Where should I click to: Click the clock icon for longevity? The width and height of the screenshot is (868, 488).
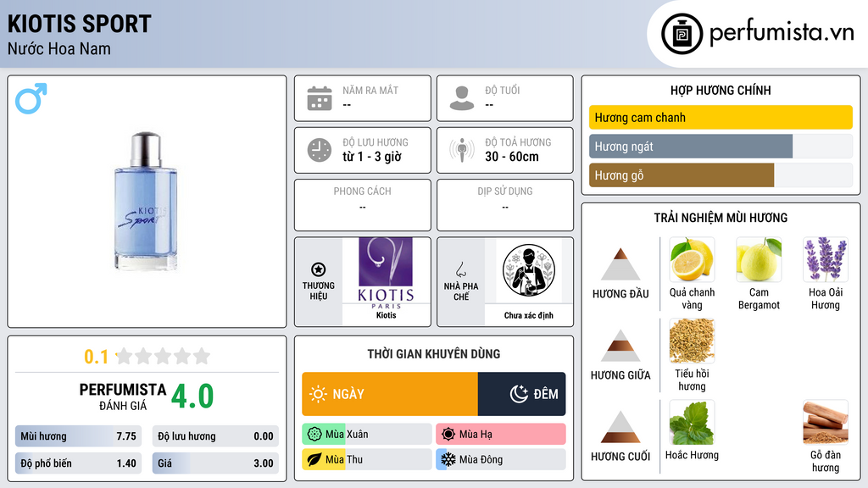pos(320,150)
